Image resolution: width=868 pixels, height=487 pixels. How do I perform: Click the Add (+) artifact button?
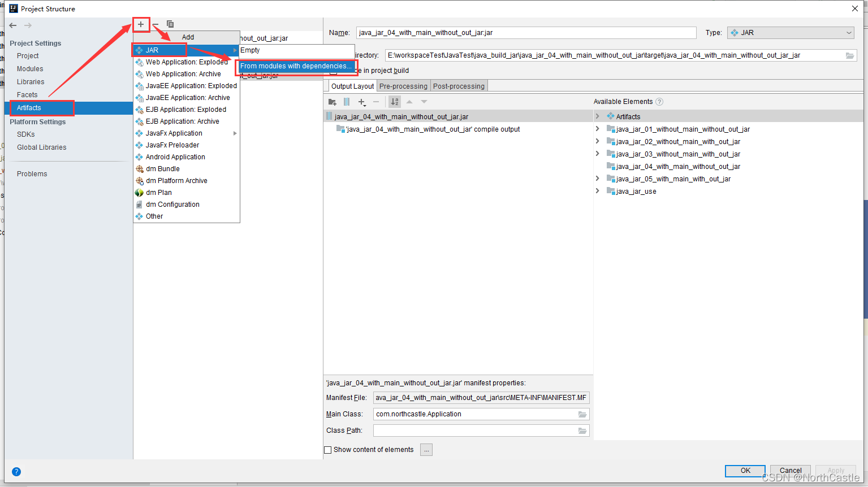[x=141, y=24]
